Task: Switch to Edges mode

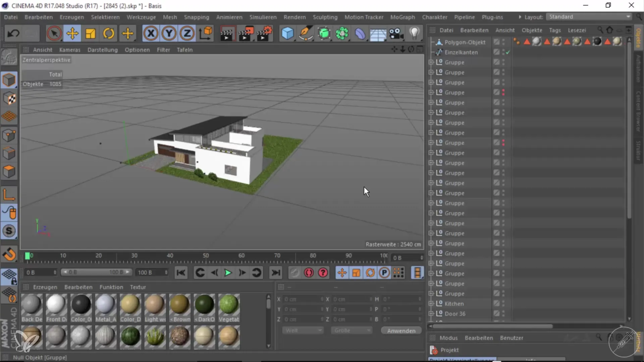Action: coord(9,154)
